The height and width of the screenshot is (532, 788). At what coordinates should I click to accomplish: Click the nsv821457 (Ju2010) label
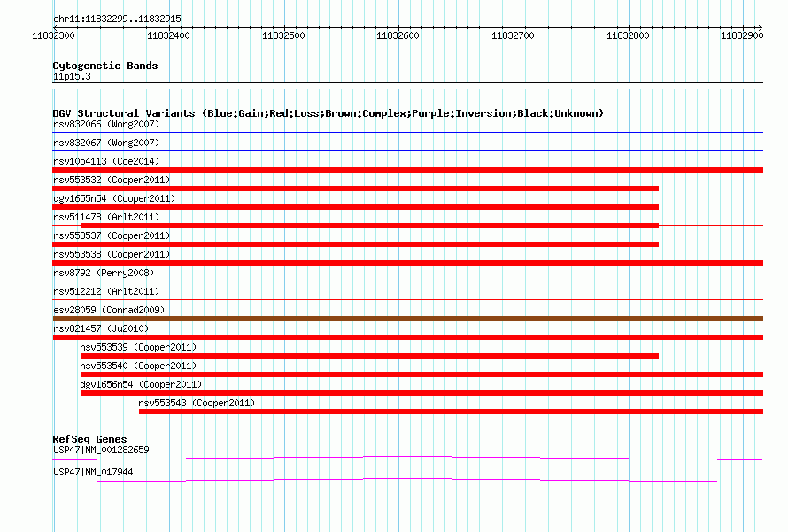pos(101,328)
